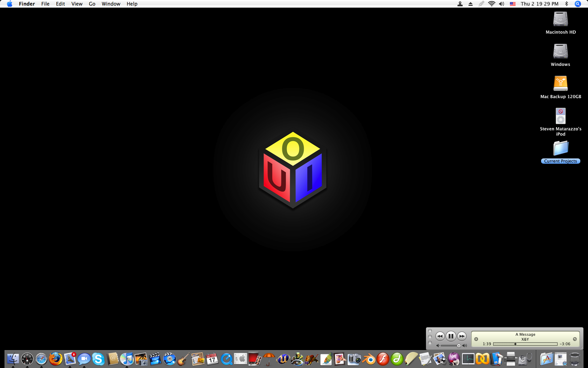Open the Trash in the Dock
Viewport: 588px width, 368px height.
(x=575, y=359)
